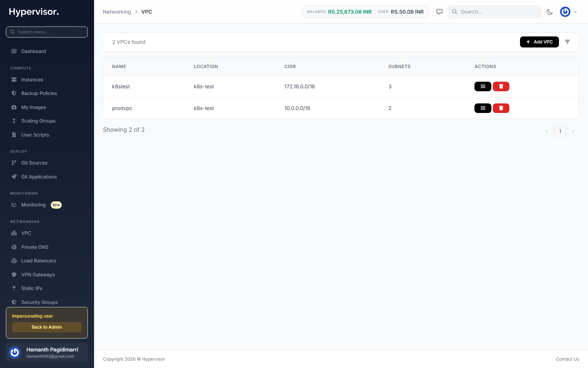Viewport: 588px width, 368px height.
Task: Click the Load Balancers scale icon
Action: click(x=14, y=261)
